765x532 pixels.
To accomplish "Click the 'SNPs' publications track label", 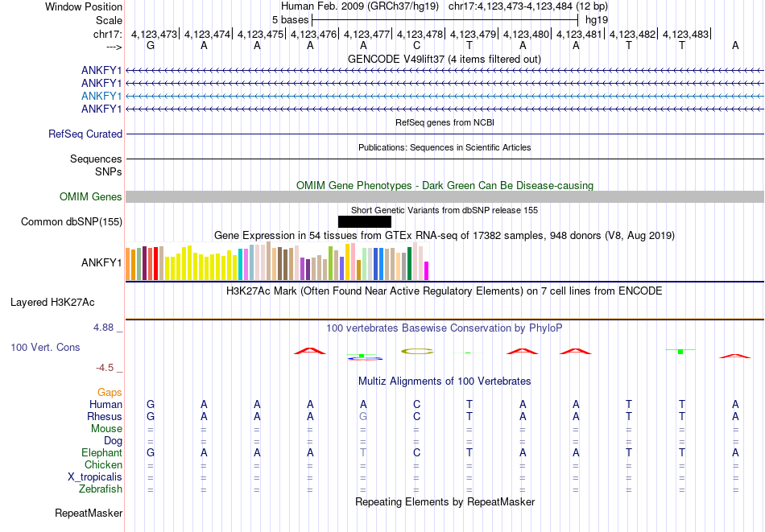I will [109, 171].
